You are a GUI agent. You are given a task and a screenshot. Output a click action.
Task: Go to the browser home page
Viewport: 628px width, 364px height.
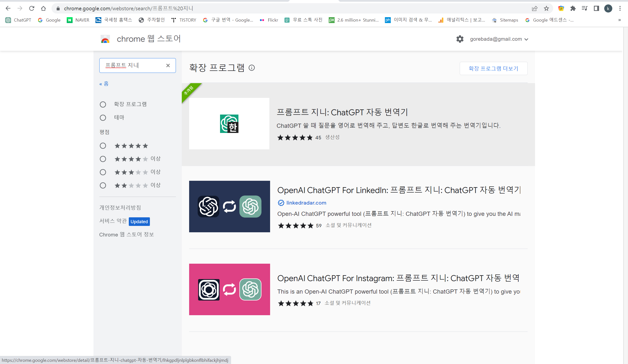point(43,9)
